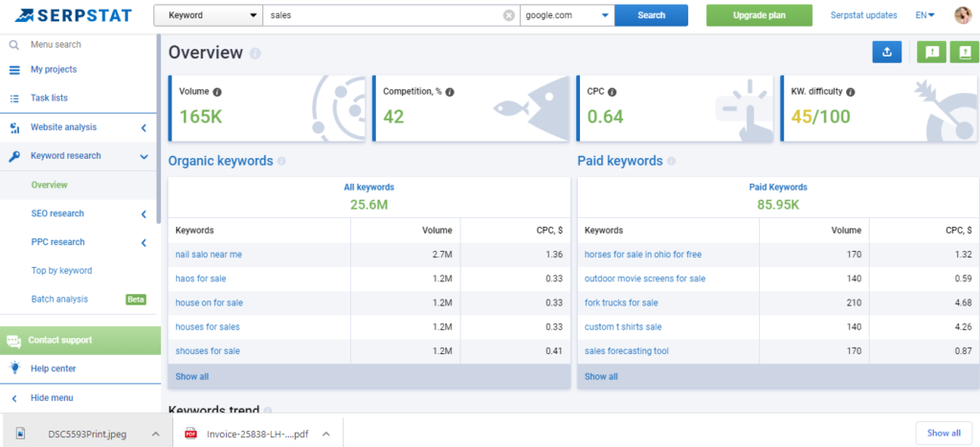Click the Website analysis icon
The width and height of the screenshot is (980, 447).
pyautogui.click(x=15, y=127)
